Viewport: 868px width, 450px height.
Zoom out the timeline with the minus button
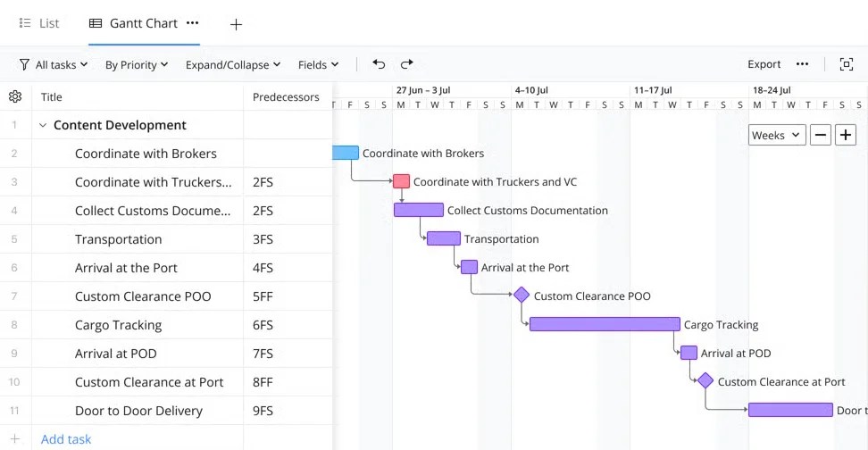coord(821,135)
